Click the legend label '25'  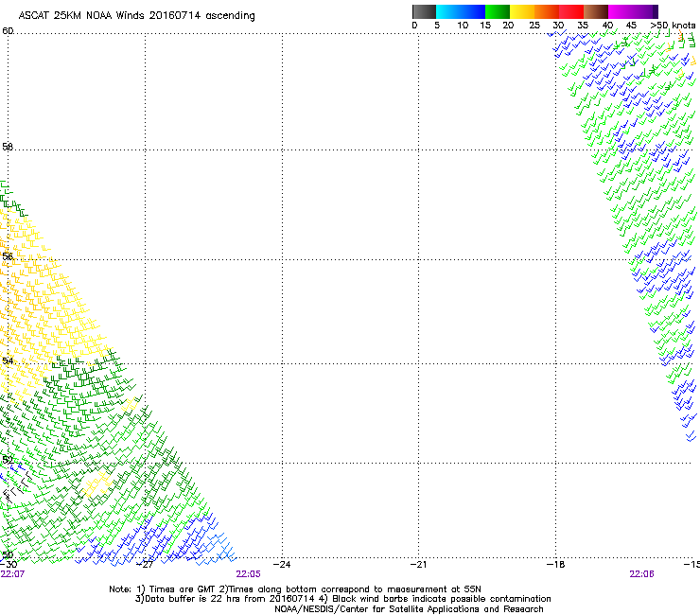pos(534,26)
